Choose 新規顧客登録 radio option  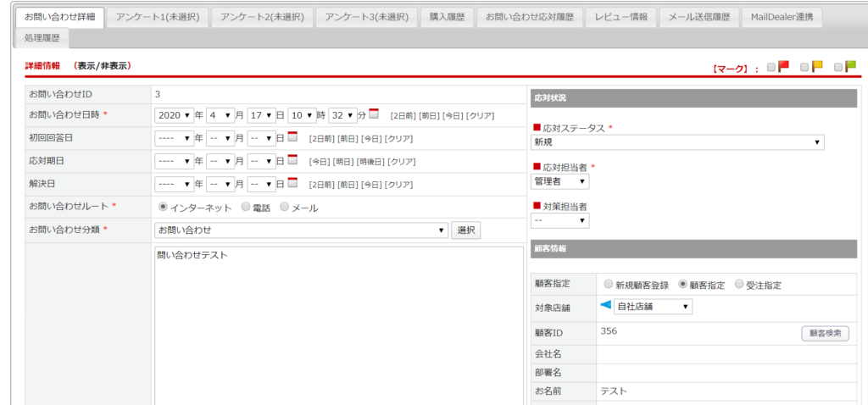click(607, 285)
